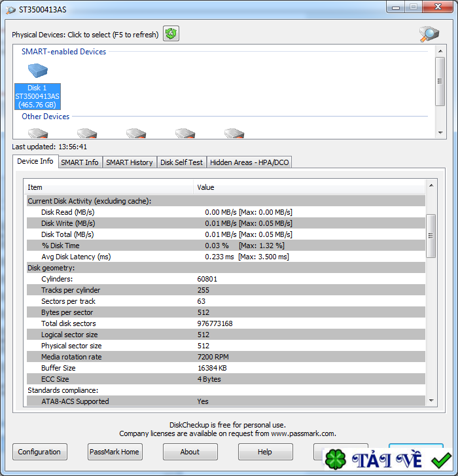The height and width of the screenshot is (476, 458).
Task: Switch to the Device Info tab
Action: coord(35,161)
